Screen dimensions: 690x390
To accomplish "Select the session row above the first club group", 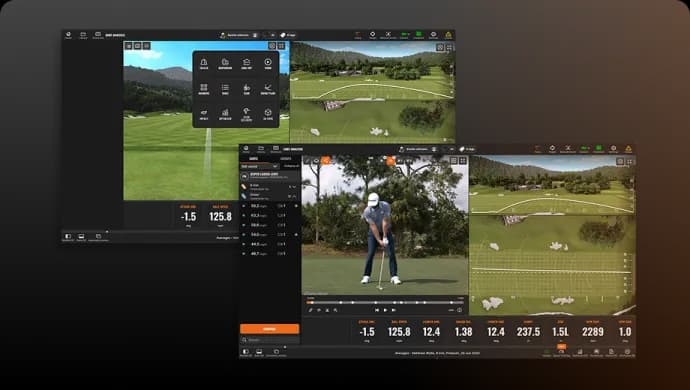I will point(270,176).
